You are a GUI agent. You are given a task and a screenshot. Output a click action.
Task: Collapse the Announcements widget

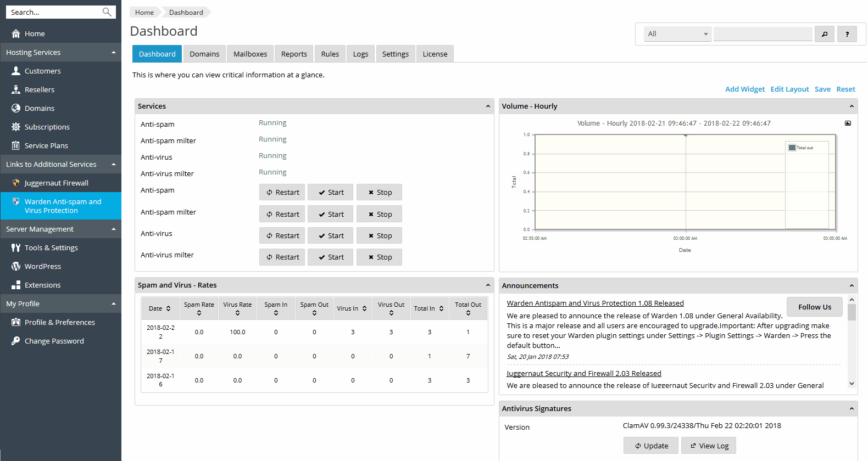852,286
